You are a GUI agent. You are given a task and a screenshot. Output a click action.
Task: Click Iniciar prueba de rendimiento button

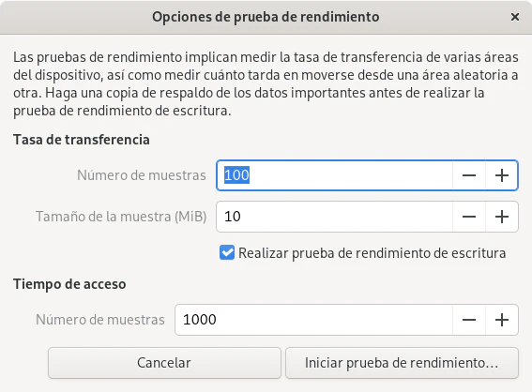click(x=402, y=363)
